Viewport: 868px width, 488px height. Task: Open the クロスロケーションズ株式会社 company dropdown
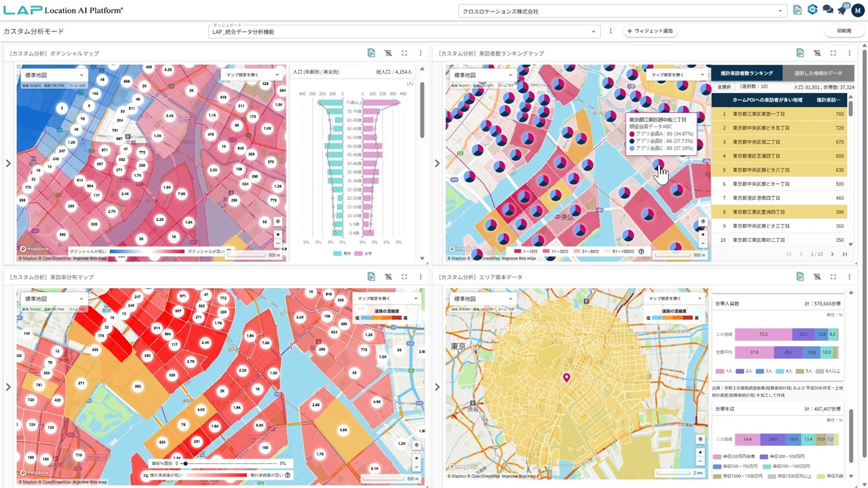click(x=621, y=11)
